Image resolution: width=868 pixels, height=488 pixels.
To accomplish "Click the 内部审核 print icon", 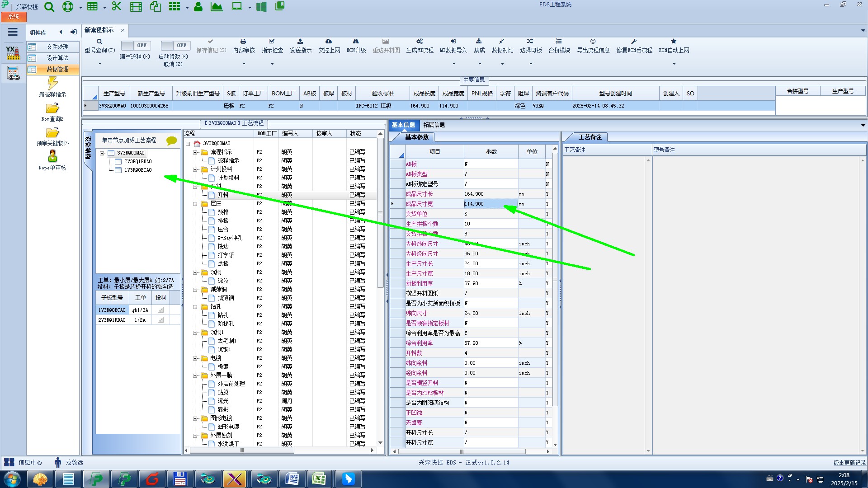I will [243, 42].
